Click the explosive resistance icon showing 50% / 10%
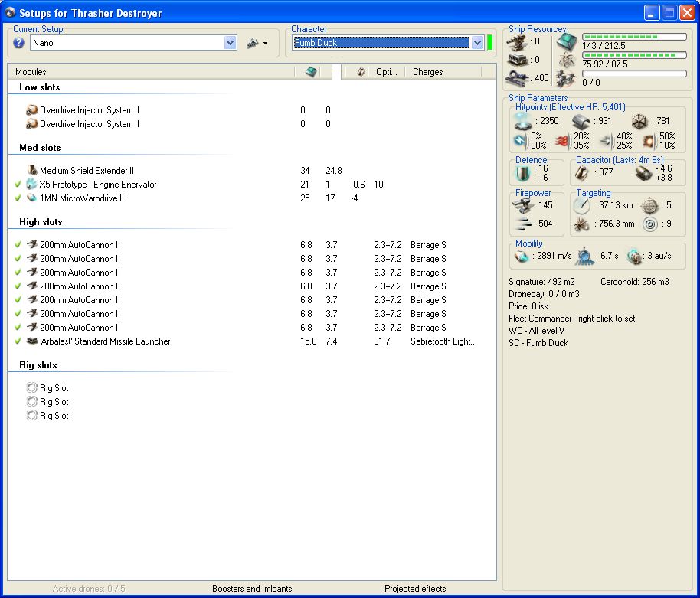The height and width of the screenshot is (598, 700). coord(649,141)
